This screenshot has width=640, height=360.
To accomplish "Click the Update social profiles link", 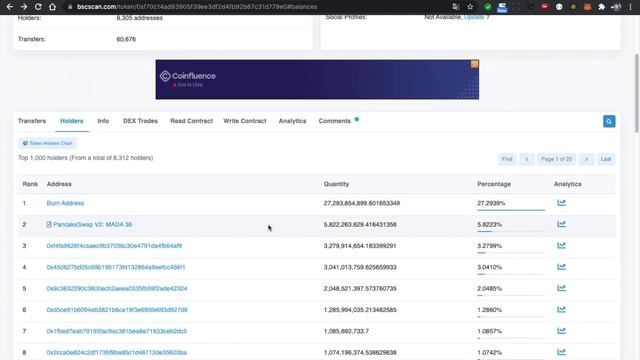I will pos(474,17).
